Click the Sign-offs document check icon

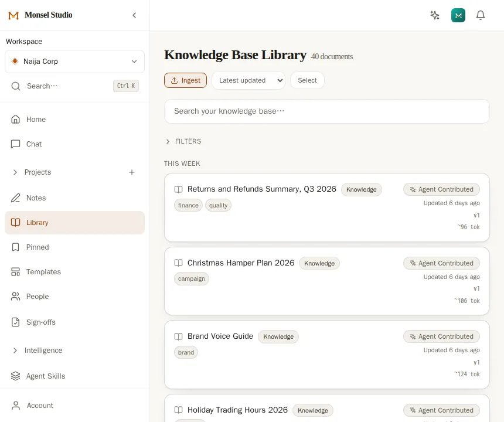[x=15, y=322]
